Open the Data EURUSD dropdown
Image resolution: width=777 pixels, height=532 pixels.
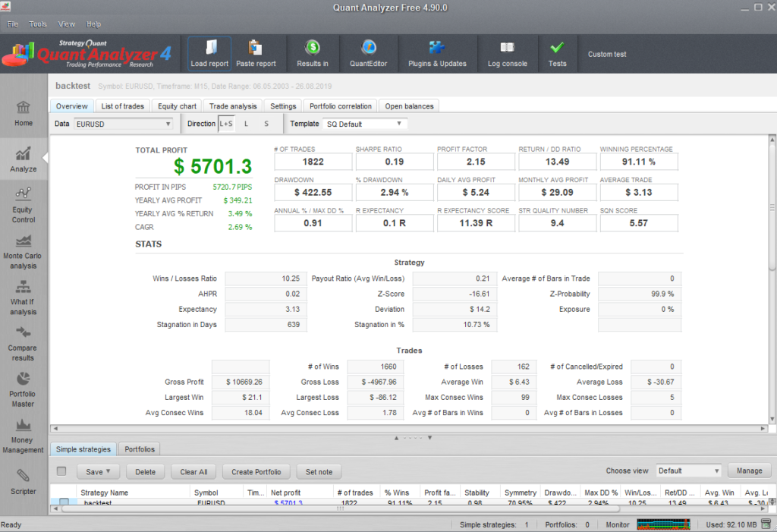pyautogui.click(x=124, y=124)
